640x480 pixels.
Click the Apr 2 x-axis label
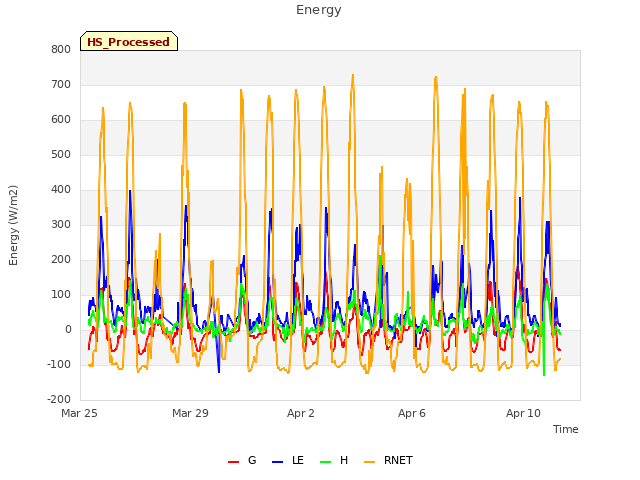click(x=301, y=413)
